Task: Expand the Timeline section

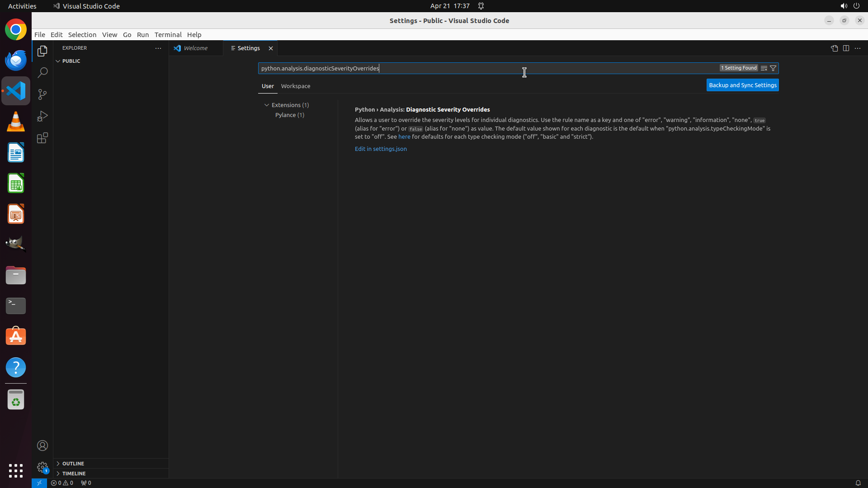Action: click(x=74, y=474)
